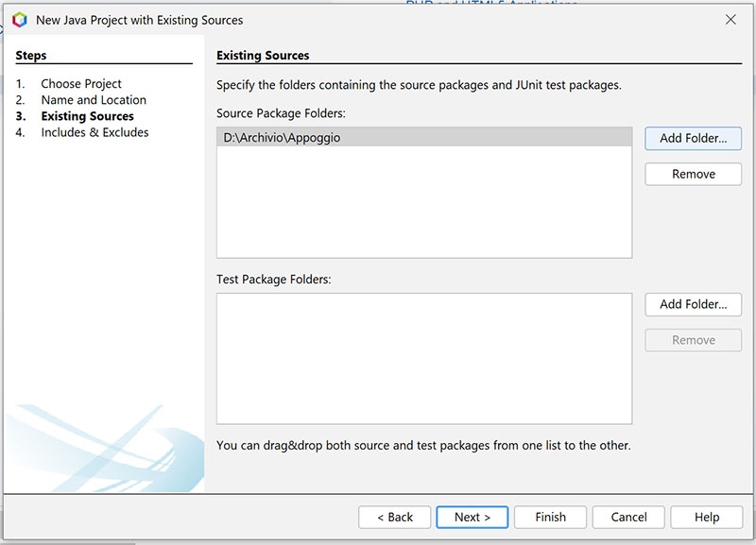Click Finish to create the project
756x545 pixels.
click(x=550, y=517)
